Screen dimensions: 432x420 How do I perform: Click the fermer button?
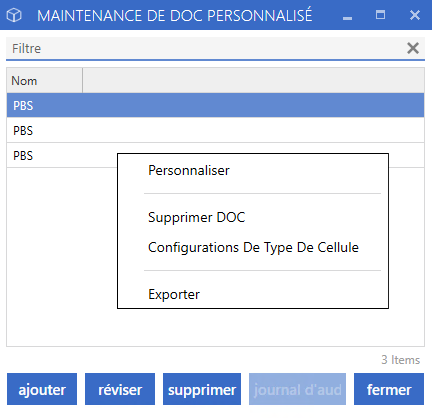point(389,389)
